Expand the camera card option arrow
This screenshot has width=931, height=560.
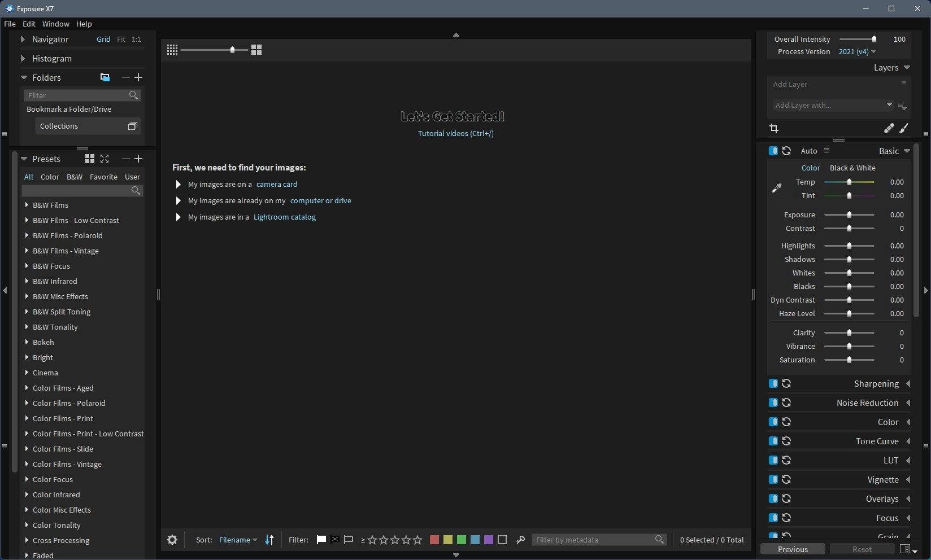[x=178, y=184]
